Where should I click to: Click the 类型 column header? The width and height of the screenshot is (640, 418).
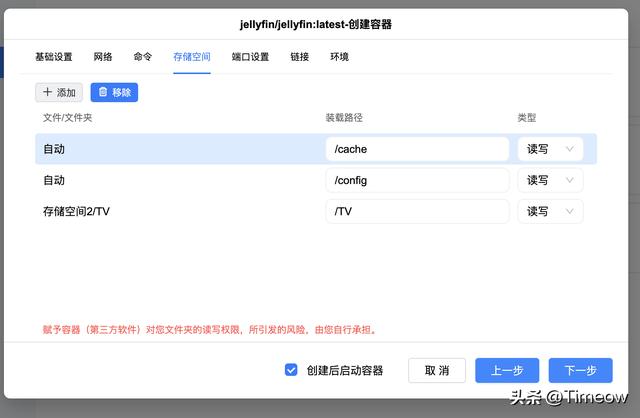(x=527, y=118)
